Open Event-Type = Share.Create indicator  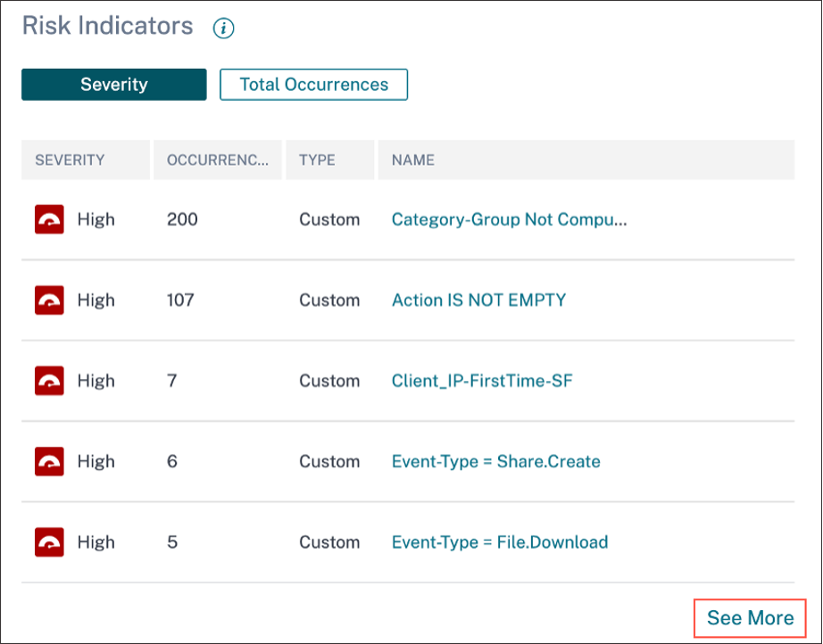[495, 461]
